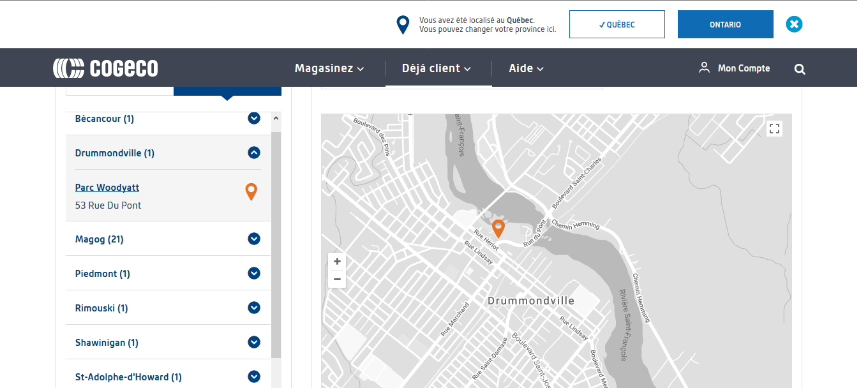Switch province to Ontario

coord(725,24)
